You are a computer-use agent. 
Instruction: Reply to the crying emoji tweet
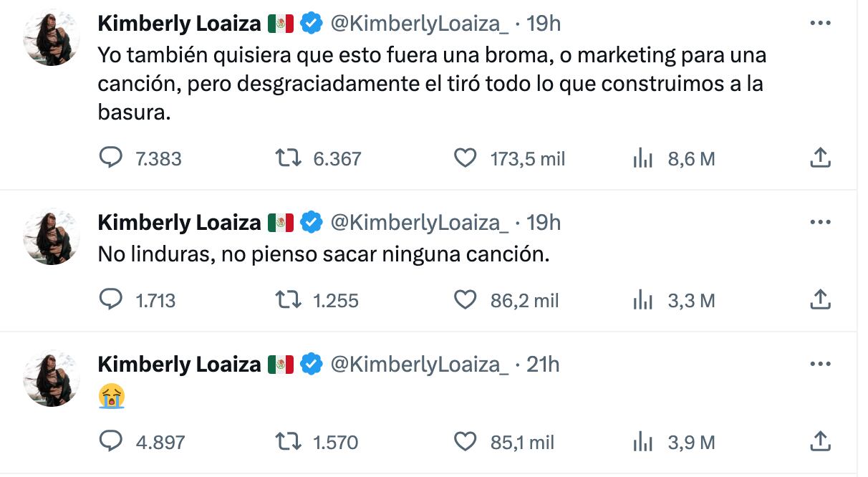tap(110, 441)
